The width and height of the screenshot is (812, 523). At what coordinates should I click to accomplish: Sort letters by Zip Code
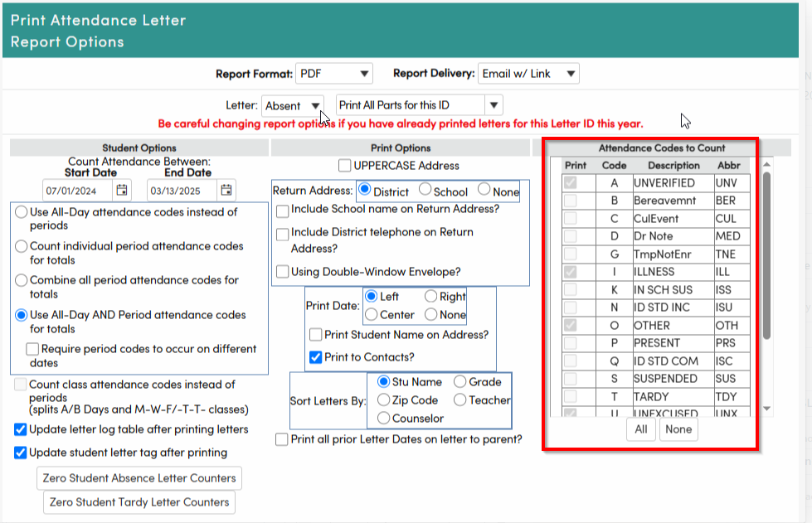pos(384,400)
